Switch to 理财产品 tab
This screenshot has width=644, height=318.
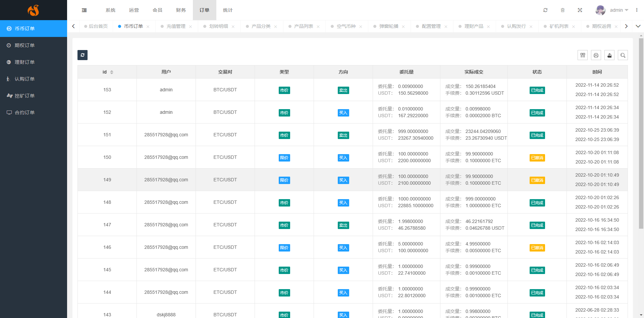click(474, 26)
